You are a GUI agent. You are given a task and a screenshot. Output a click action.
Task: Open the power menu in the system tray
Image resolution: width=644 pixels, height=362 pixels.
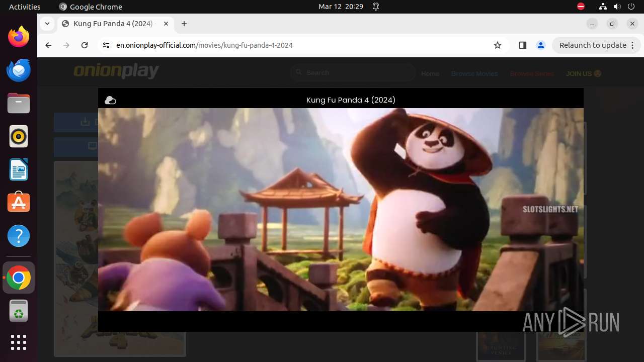click(632, 7)
